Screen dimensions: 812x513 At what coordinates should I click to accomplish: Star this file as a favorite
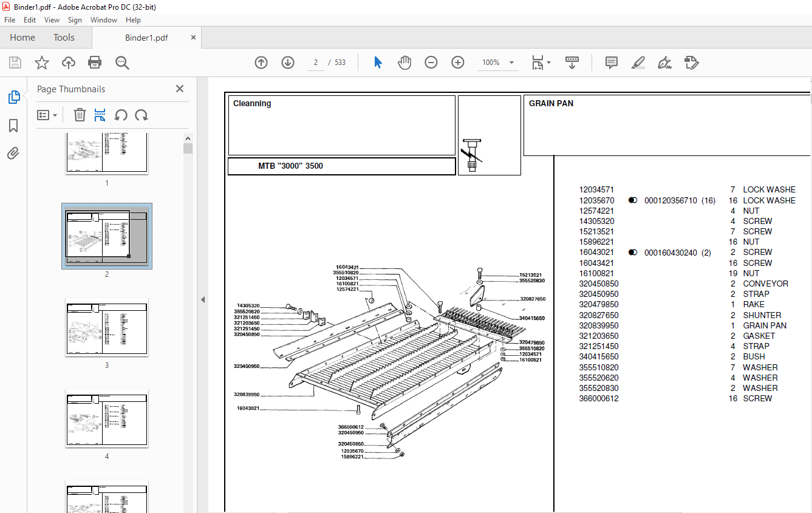tap(41, 63)
